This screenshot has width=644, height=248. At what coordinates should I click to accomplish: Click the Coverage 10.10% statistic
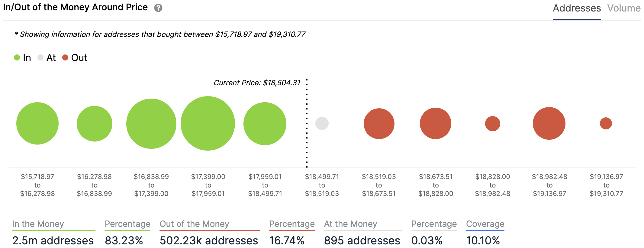483,240
